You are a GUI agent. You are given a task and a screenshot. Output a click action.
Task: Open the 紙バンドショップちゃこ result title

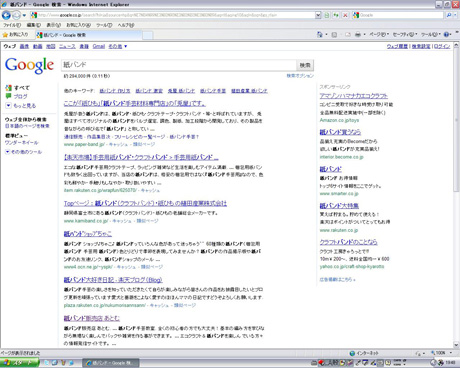88,234
